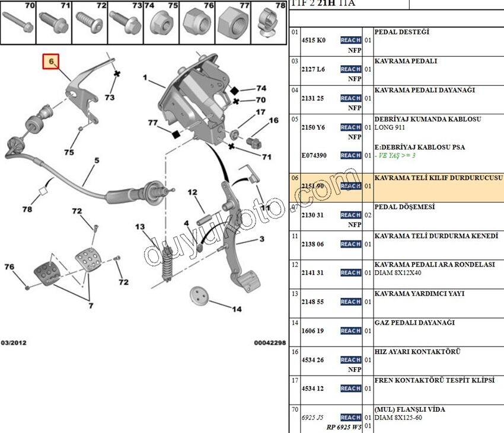
Task: Select the replacement part RP 6925 W5
Action: tap(344, 426)
